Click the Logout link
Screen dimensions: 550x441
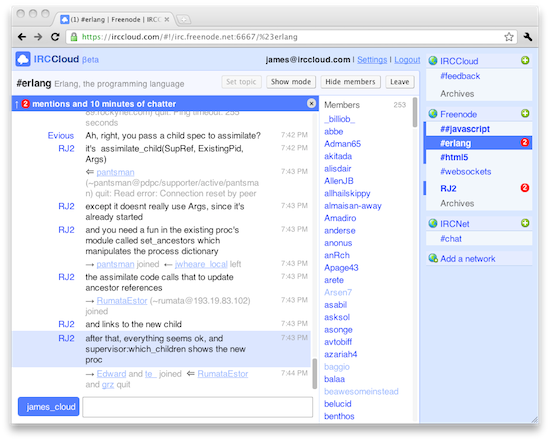pyautogui.click(x=407, y=60)
